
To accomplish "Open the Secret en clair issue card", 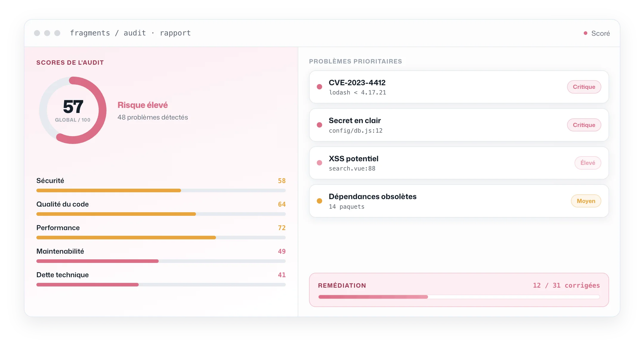I will tap(459, 125).
